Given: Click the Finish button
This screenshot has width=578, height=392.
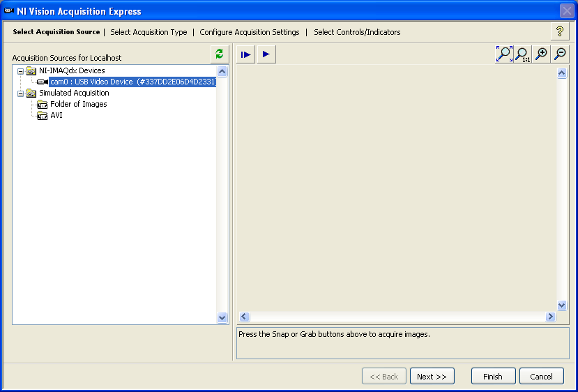Looking at the screenshot, I should click(x=493, y=376).
